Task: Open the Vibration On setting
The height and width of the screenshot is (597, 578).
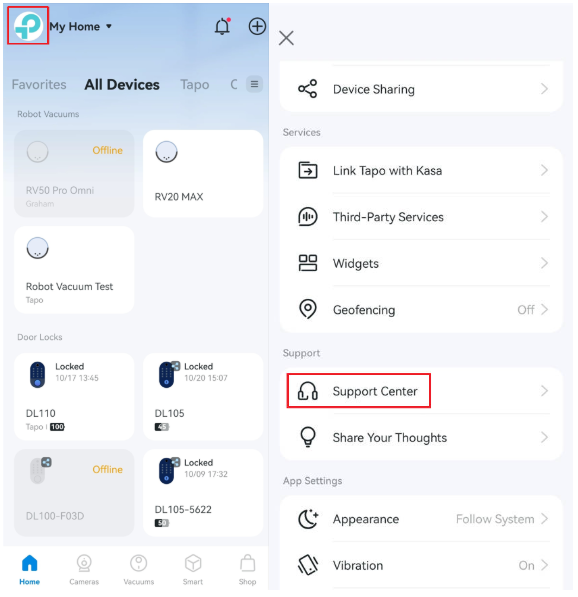Action: pyautogui.click(x=422, y=565)
